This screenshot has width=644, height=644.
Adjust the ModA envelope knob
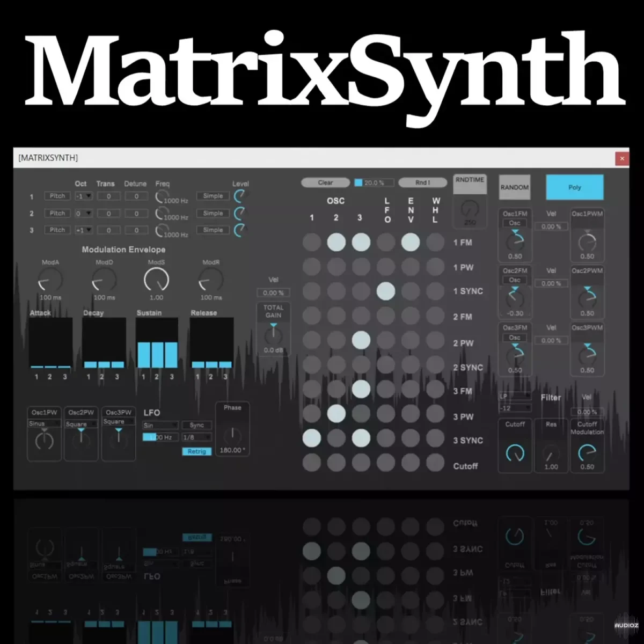pyautogui.click(x=50, y=280)
